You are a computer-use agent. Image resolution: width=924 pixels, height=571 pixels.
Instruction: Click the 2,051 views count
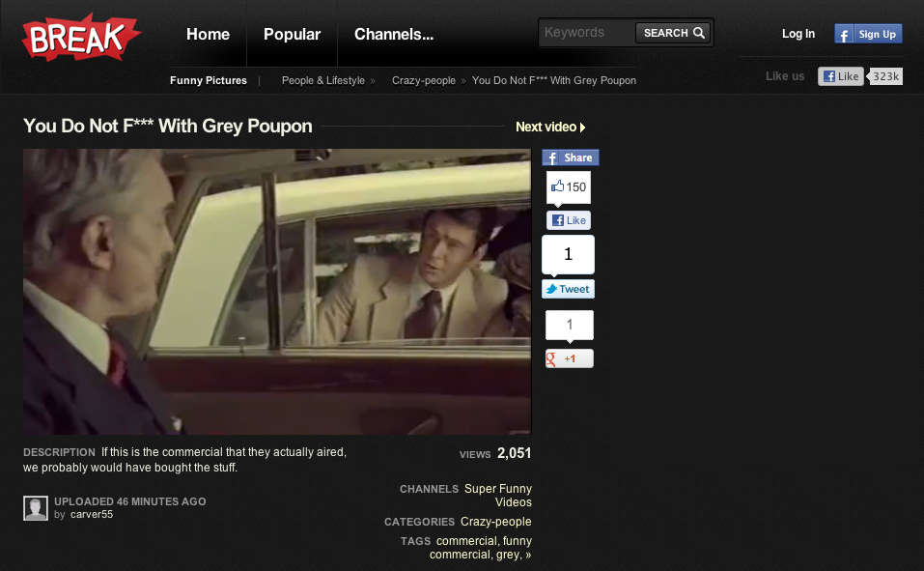click(514, 453)
